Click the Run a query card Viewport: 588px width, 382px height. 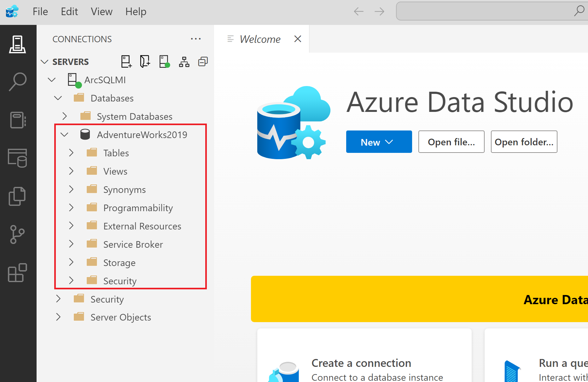[x=536, y=355]
